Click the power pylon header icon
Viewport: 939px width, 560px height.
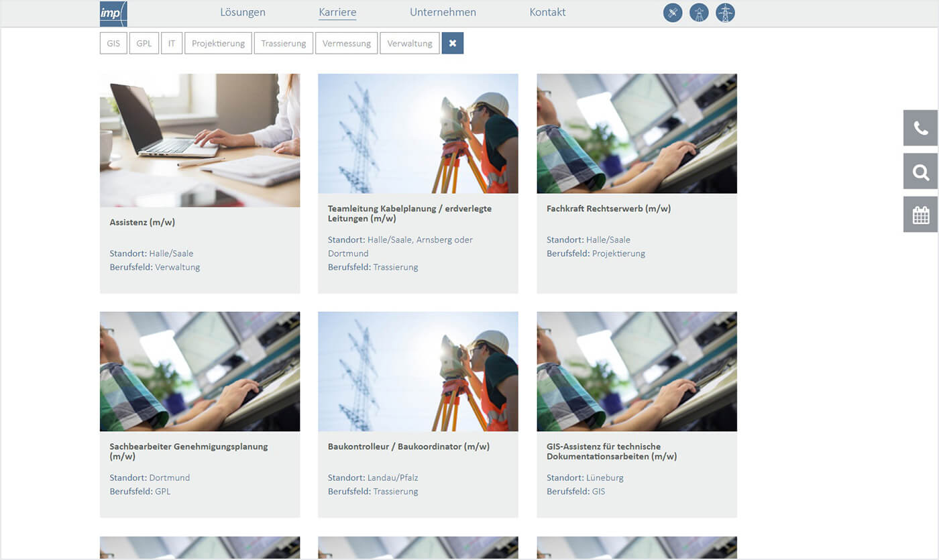[725, 13]
